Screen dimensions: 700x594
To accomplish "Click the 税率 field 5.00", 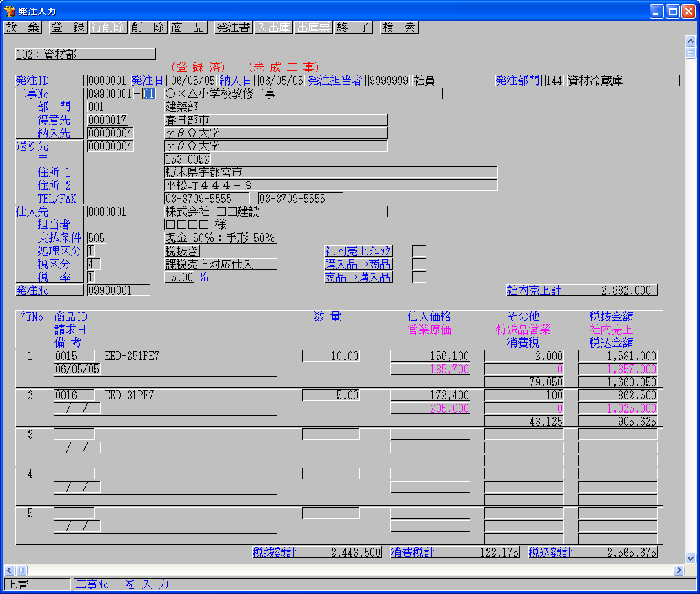I will pyautogui.click(x=179, y=277).
